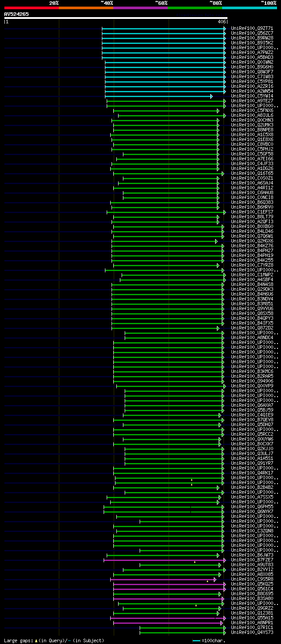Select hit label UniRef100_A9TE27
Viewport: 281px width, 644px height.
coord(252,101)
